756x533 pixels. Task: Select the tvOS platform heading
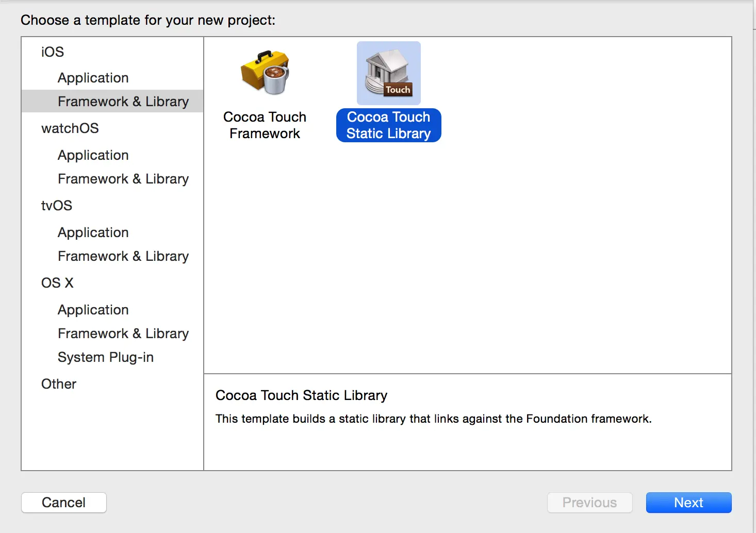[57, 206]
